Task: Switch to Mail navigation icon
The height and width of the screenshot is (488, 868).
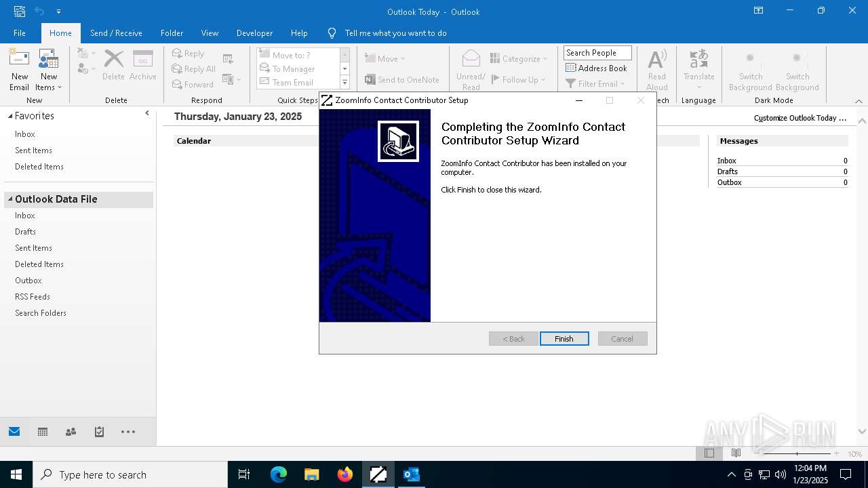Action: click(x=14, y=432)
